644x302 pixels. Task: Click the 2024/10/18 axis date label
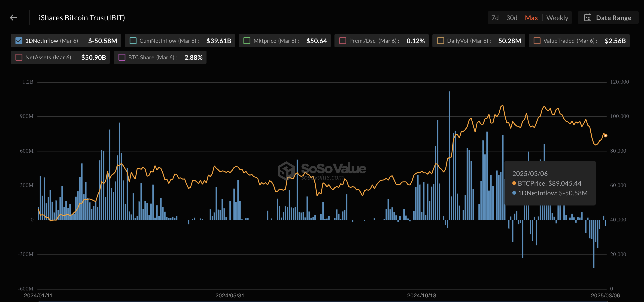pos(422,296)
